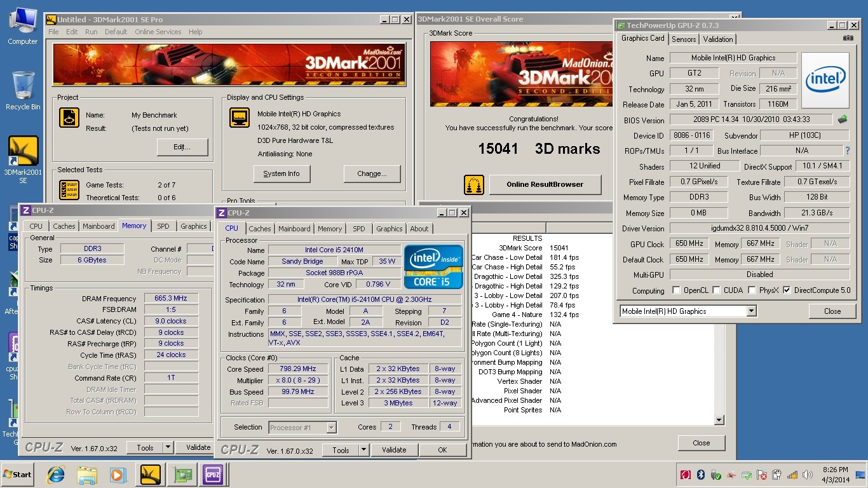Image resolution: width=868 pixels, height=488 pixels.
Task: Open Tools dropdown arrow in Memory tab window
Action: tap(168, 447)
